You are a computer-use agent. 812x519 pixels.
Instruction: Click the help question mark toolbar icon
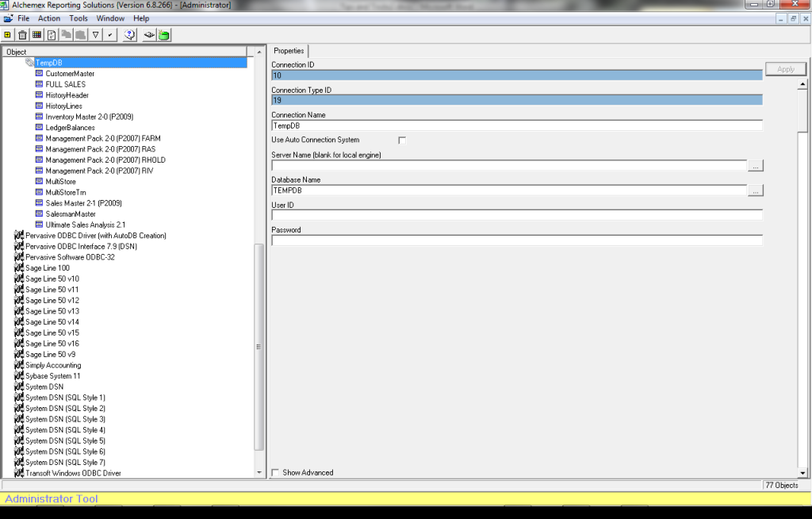128,34
